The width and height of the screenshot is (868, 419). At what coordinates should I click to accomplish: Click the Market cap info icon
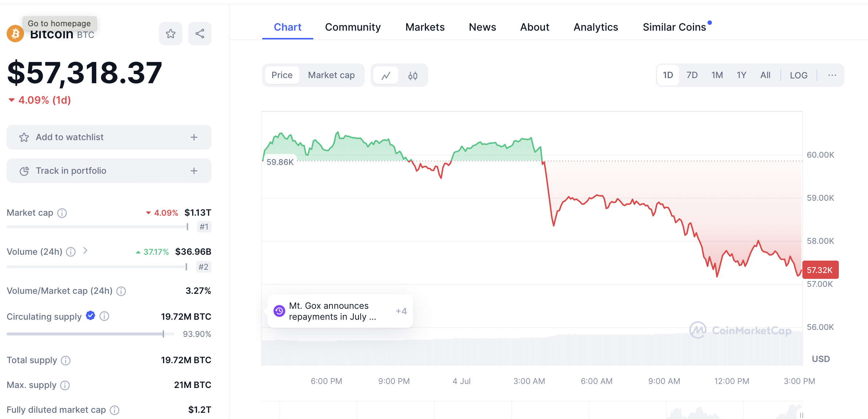pyautogui.click(x=62, y=213)
